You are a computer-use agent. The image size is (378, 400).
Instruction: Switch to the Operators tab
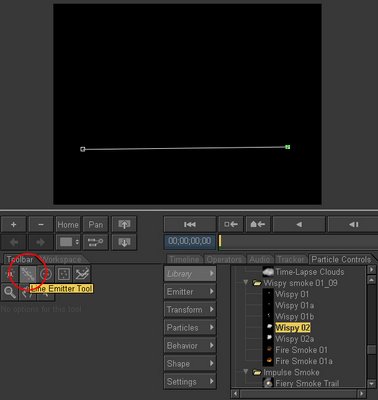coord(224,260)
